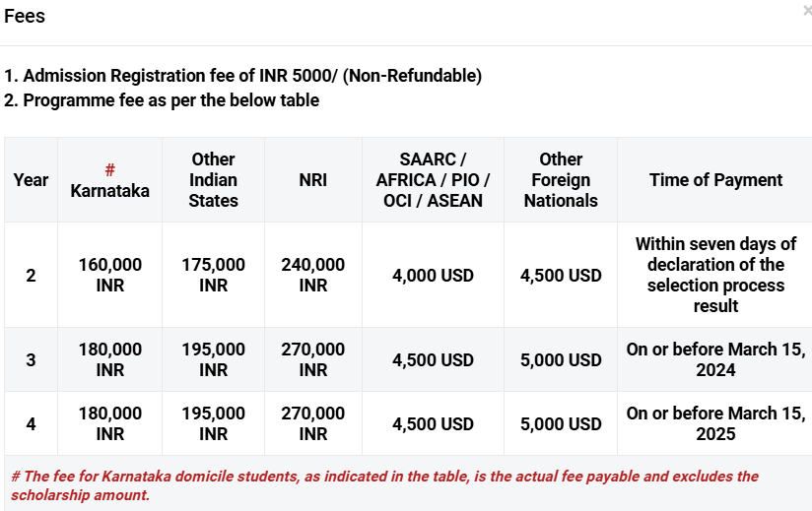Viewport: 812px width, 511px height.
Task: Select the year 4 row number cell
Action: 32,423
